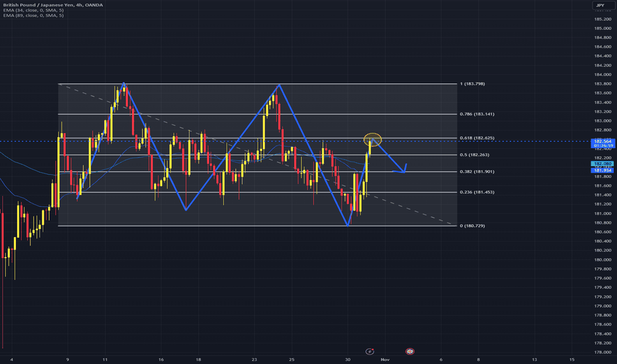Click the lightning-bolt latest-news icon above the time axis
Screen dimensions: 617x364
369,351
